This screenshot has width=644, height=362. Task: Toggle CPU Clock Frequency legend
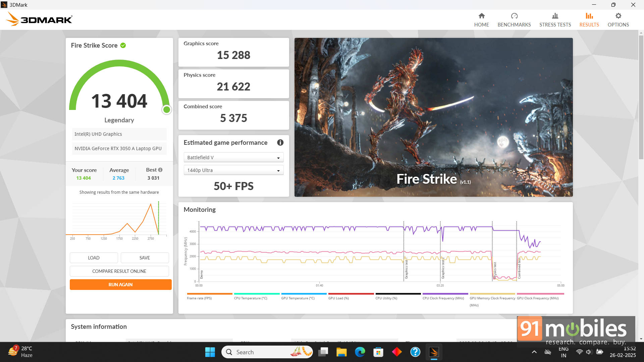click(x=445, y=296)
